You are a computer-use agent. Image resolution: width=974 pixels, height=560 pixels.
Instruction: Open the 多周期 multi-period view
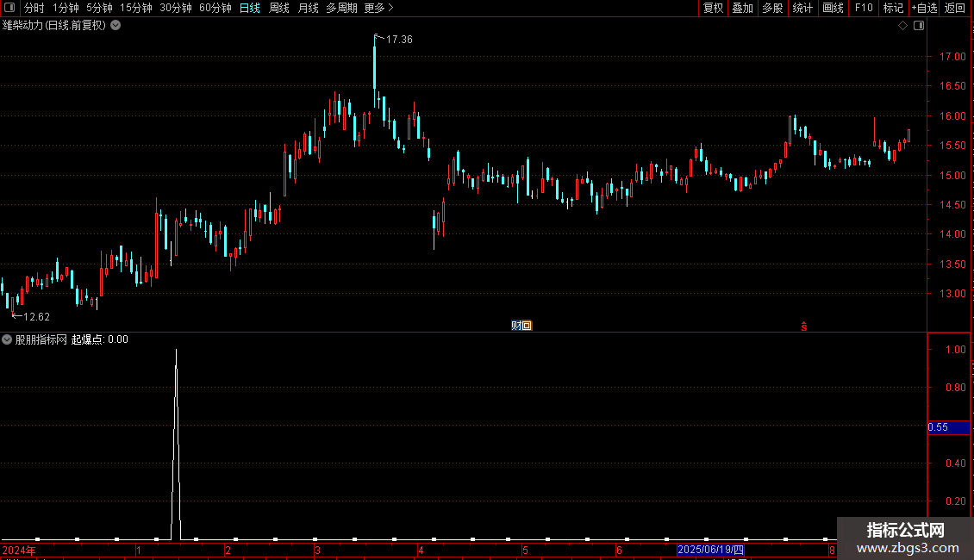tap(341, 8)
